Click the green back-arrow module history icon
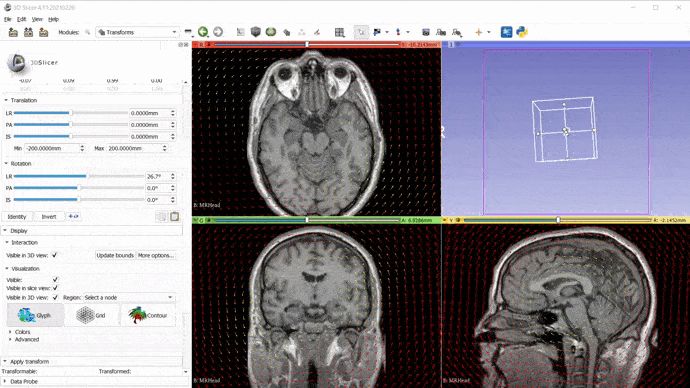Screen dimensions: 690x388 tap(203, 32)
